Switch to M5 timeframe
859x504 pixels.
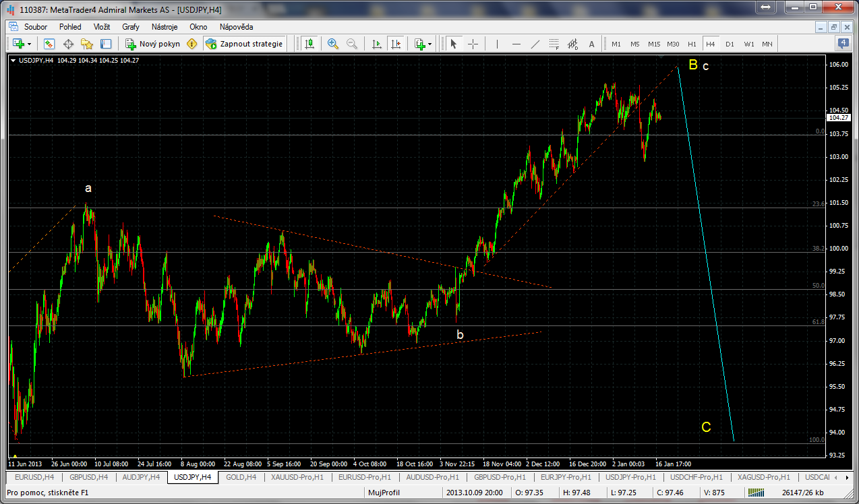point(635,44)
